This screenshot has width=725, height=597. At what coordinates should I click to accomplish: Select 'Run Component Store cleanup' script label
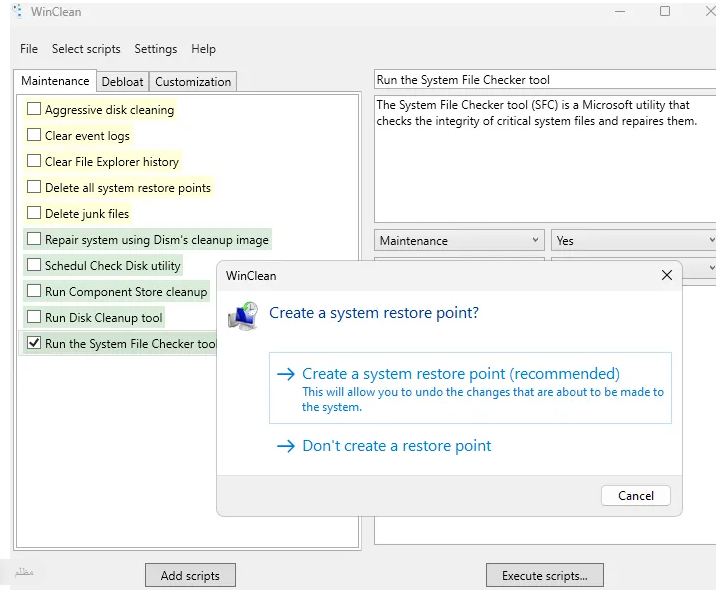coord(126,292)
